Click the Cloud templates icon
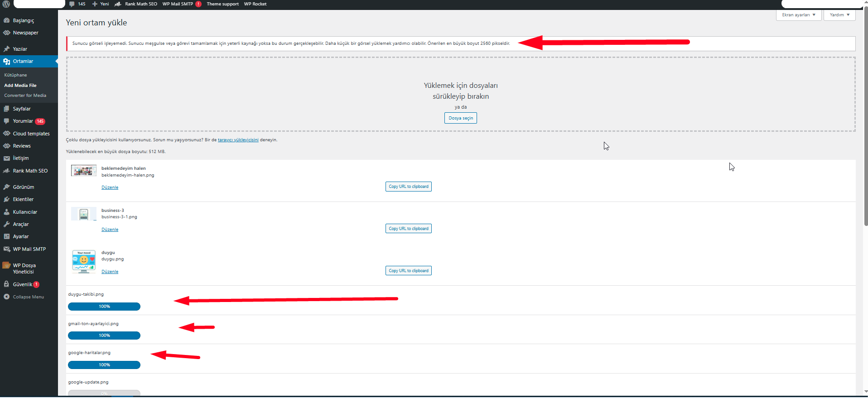Viewport: 868px width, 398px height. [x=6, y=134]
